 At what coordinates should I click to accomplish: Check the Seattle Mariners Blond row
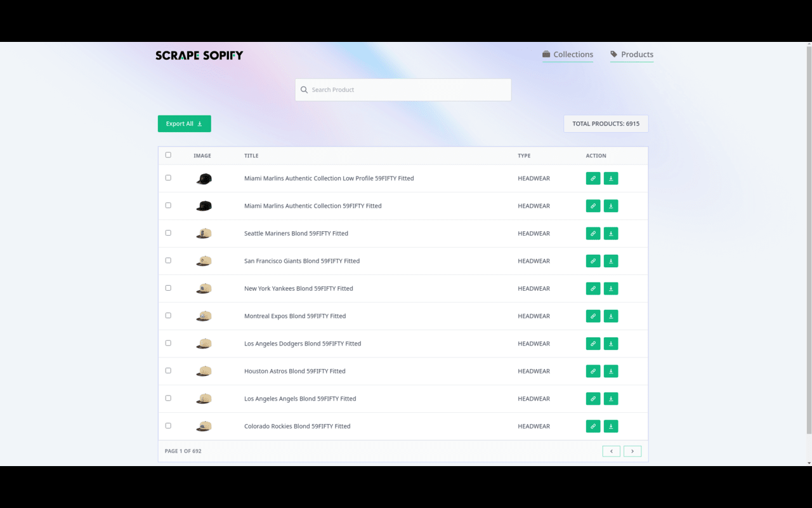click(168, 233)
